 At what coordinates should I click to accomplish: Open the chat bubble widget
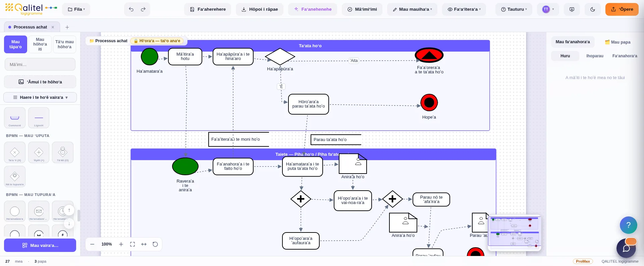pyautogui.click(x=626, y=248)
